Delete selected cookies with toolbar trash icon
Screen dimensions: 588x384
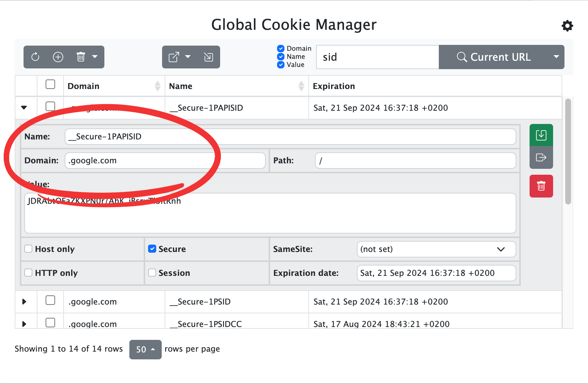[81, 57]
